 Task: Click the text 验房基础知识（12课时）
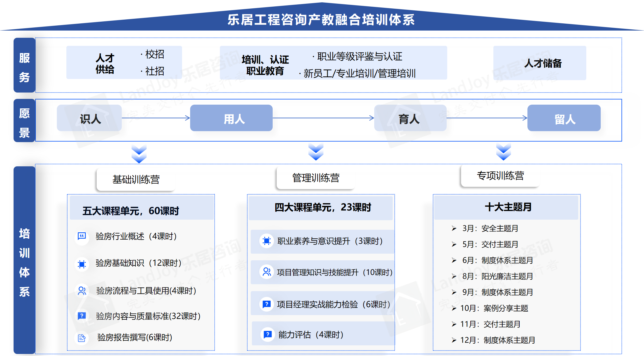tap(138, 263)
